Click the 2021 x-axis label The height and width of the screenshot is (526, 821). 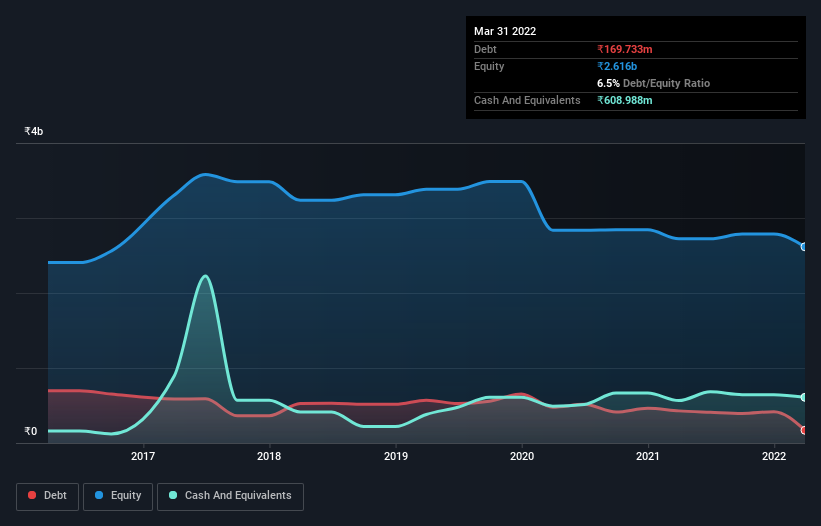tap(648, 456)
